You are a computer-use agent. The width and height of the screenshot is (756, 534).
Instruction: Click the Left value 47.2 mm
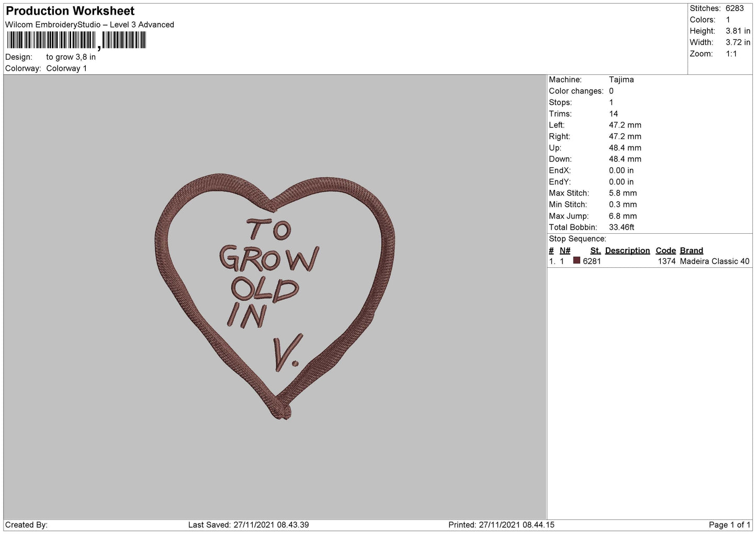pos(625,125)
